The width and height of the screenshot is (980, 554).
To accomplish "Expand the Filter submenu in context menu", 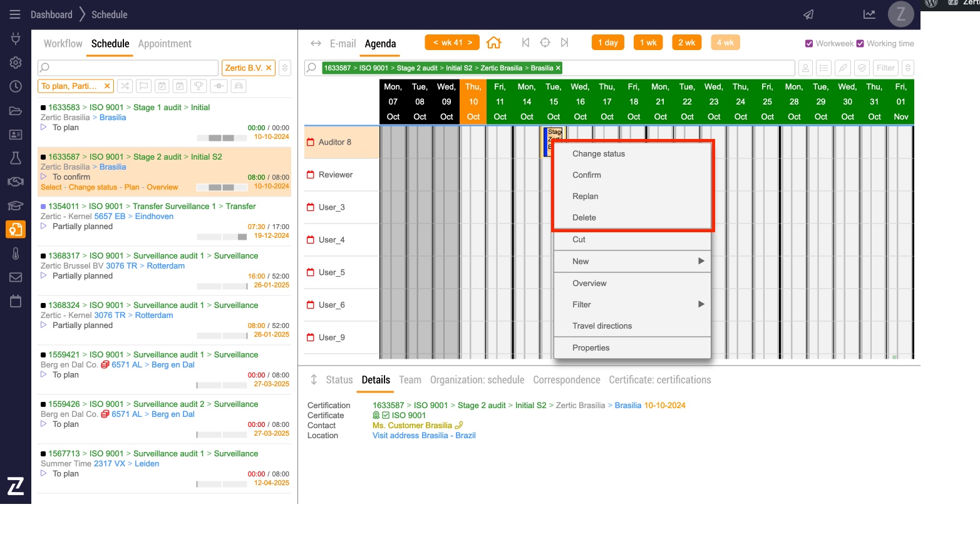I will point(632,305).
